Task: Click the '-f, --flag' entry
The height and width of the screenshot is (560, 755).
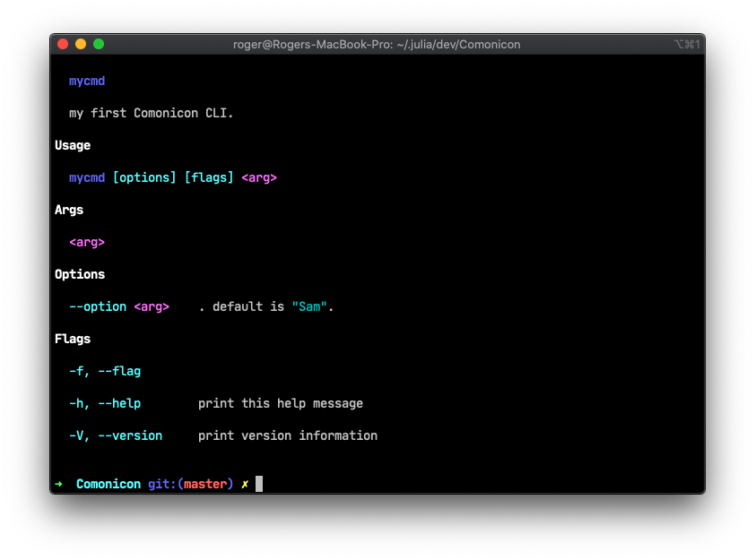Action: point(105,371)
